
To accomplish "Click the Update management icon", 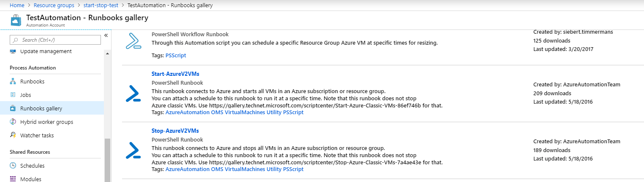I will (x=13, y=51).
